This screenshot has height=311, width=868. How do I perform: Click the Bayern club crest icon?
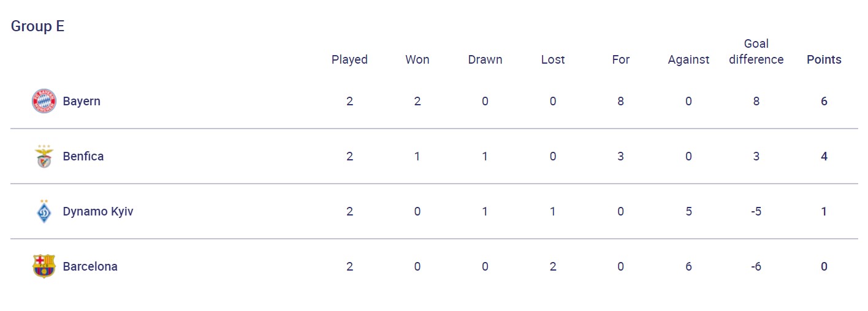point(44,101)
